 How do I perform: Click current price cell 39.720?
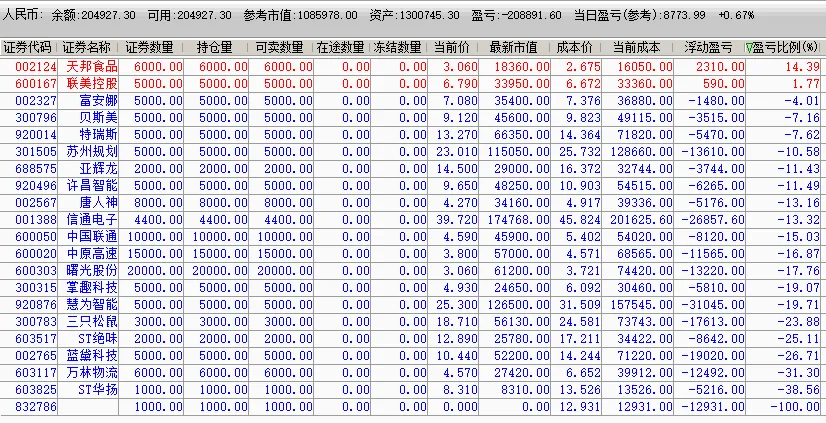pos(457,219)
